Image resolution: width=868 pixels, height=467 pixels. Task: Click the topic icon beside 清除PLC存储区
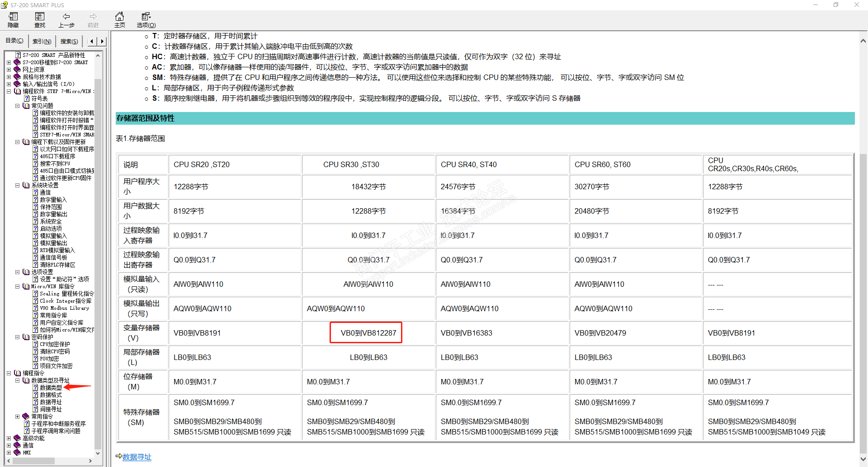tap(35, 265)
